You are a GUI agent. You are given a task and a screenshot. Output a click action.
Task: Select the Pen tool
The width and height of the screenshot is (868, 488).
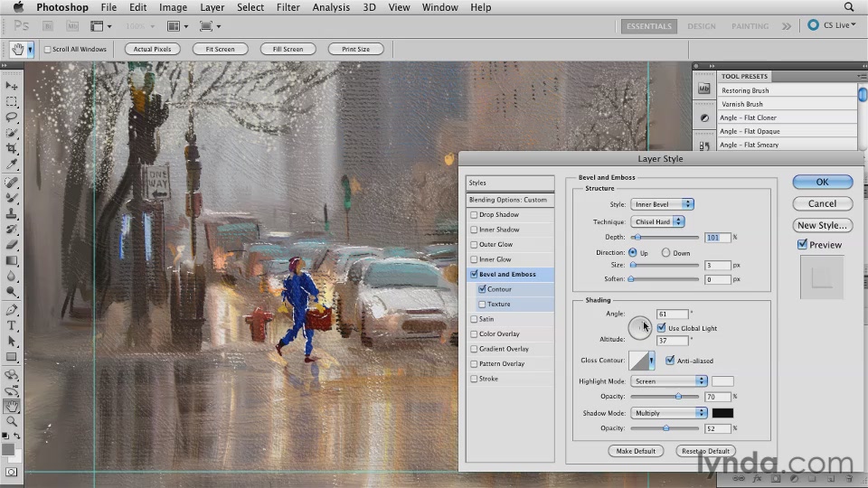point(11,310)
